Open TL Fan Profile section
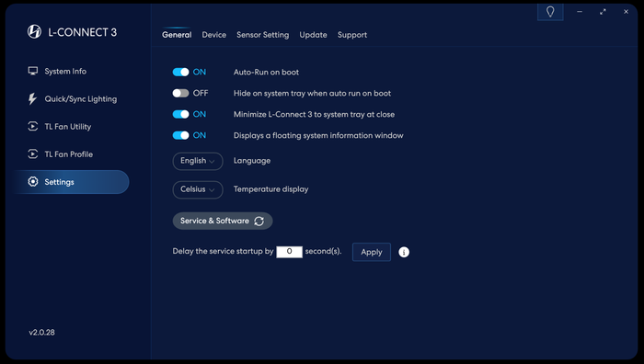The width and height of the screenshot is (644, 364). point(61,154)
